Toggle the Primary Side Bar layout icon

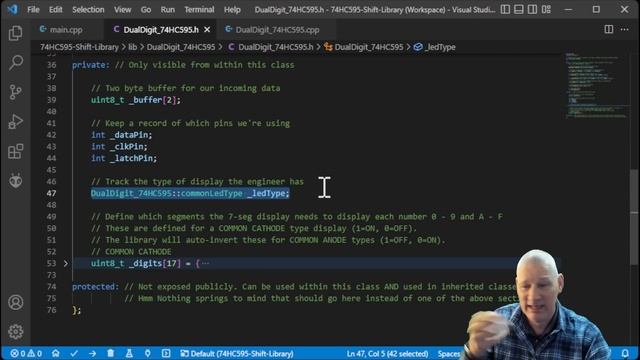505,9
